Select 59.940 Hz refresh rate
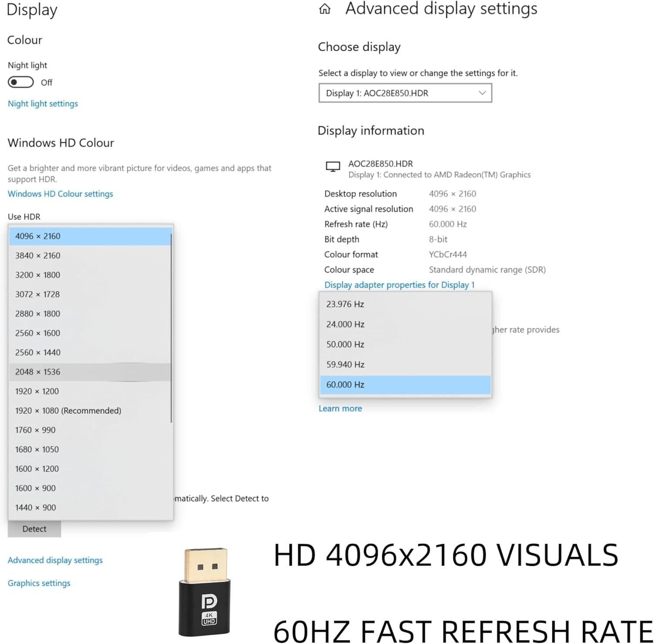The height and width of the screenshot is (644, 654). [345, 364]
